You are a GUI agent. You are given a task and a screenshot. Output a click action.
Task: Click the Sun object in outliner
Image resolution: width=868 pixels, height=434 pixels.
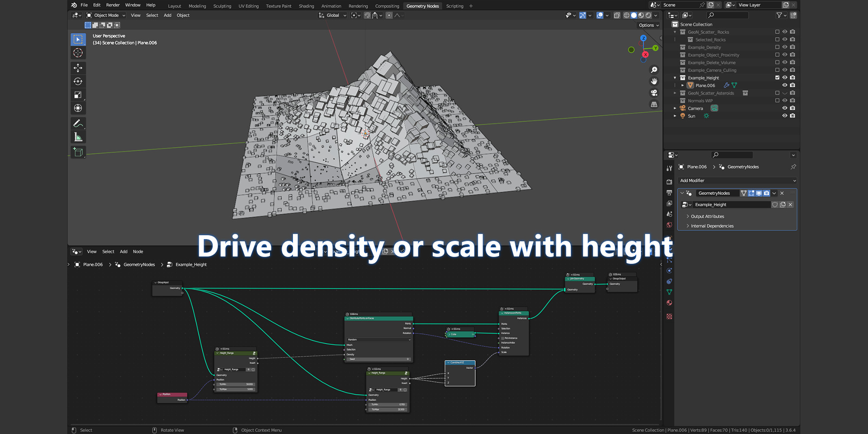tap(691, 116)
